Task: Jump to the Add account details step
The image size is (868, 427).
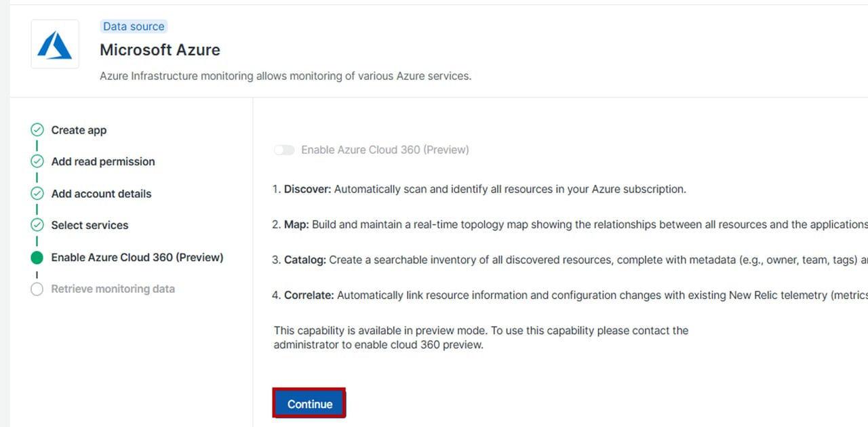Action: (101, 193)
